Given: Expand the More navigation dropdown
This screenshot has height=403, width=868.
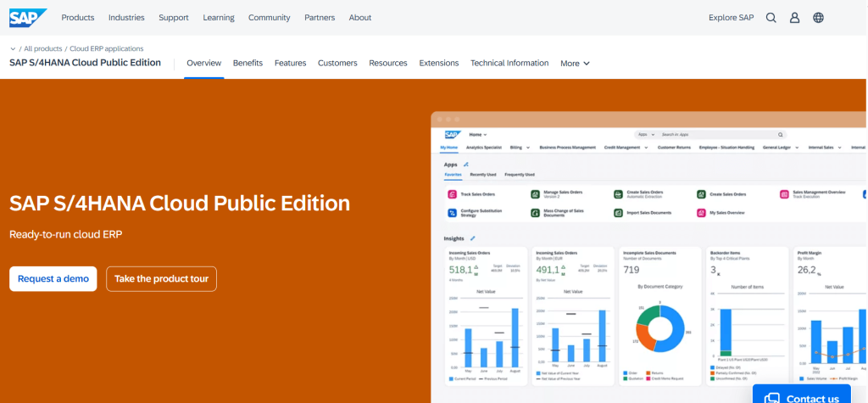Looking at the screenshot, I should [x=575, y=63].
